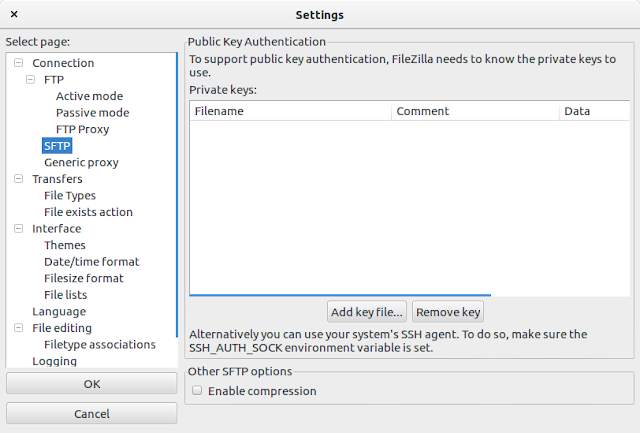Close the Settings window

[14, 14]
